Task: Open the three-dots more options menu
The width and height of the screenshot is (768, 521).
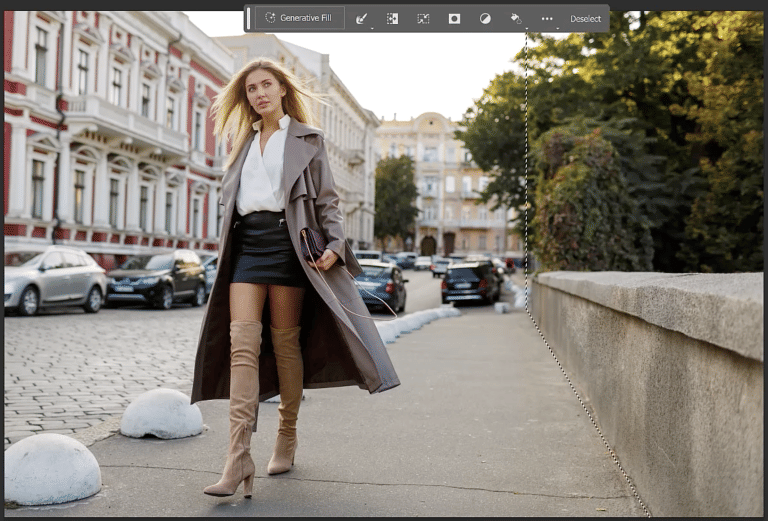Action: tap(547, 18)
